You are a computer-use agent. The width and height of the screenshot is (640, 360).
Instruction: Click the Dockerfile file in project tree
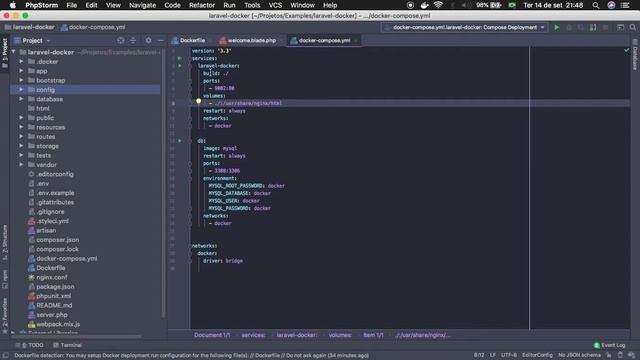coord(51,268)
